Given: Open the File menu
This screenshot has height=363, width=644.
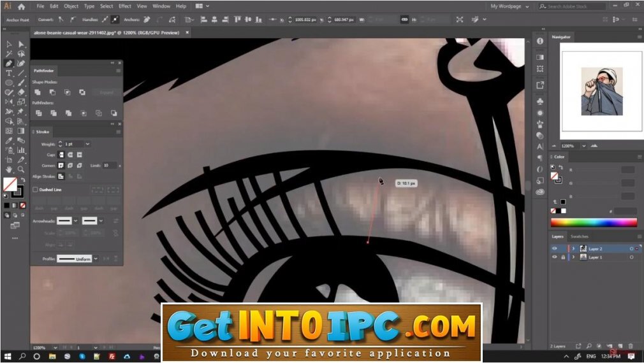Looking at the screenshot, I should point(40,6).
